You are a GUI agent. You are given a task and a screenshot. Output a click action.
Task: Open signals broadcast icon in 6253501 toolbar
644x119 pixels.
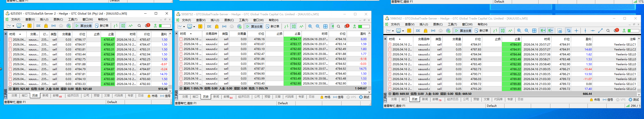pyautogui.click(x=53, y=26)
